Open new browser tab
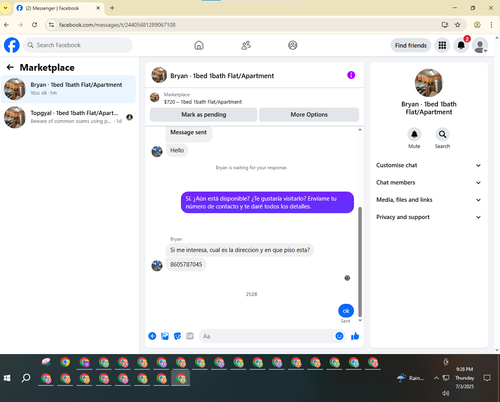The height and width of the screenshot is (402, 500). [112, 8]
